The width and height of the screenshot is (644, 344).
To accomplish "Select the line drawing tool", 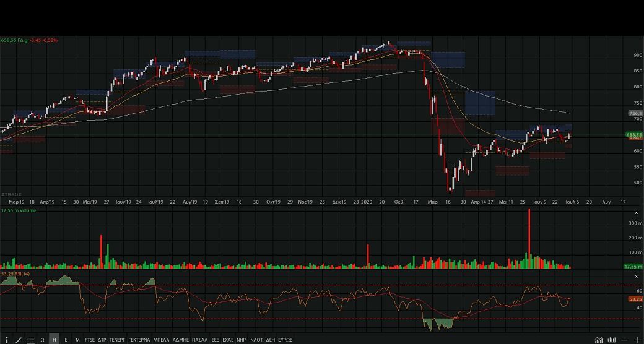I will point(19,340).
